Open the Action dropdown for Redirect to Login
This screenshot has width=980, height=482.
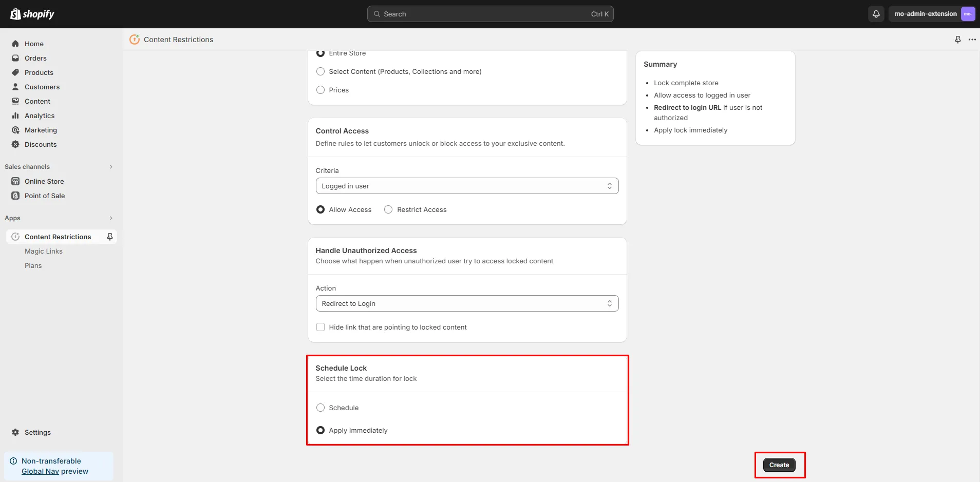pos(466,303)
